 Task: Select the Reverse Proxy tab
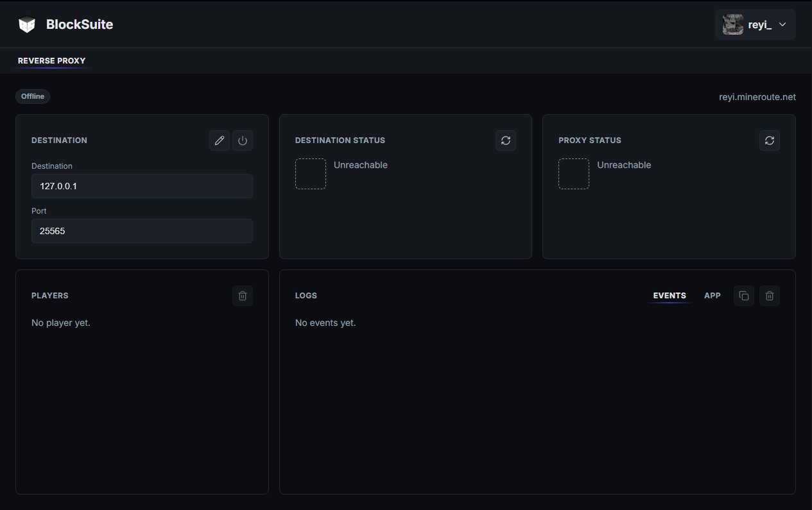[x=52, y=61]
